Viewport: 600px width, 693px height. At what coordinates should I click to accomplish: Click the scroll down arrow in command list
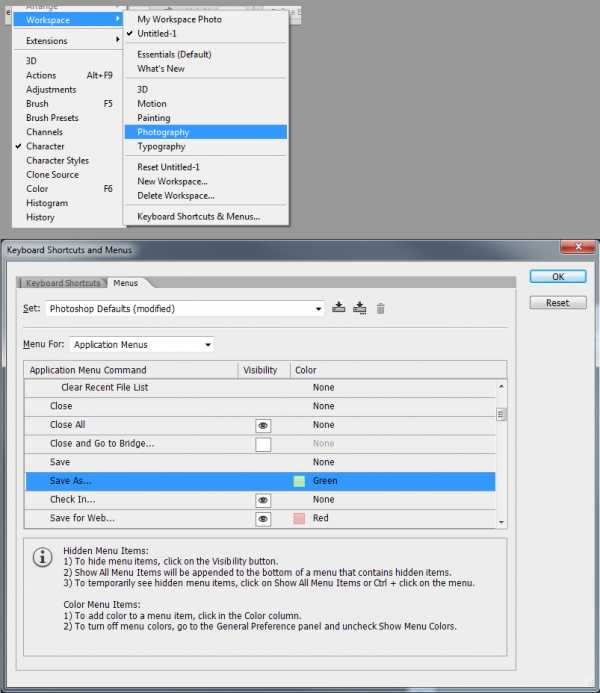[x=501, y=521]
